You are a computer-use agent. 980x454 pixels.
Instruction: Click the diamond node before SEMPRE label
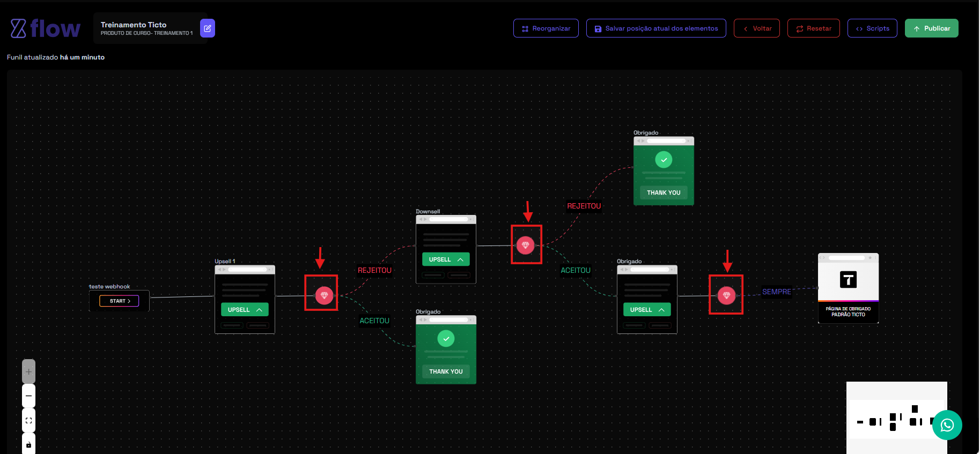(x=726, y=295)
